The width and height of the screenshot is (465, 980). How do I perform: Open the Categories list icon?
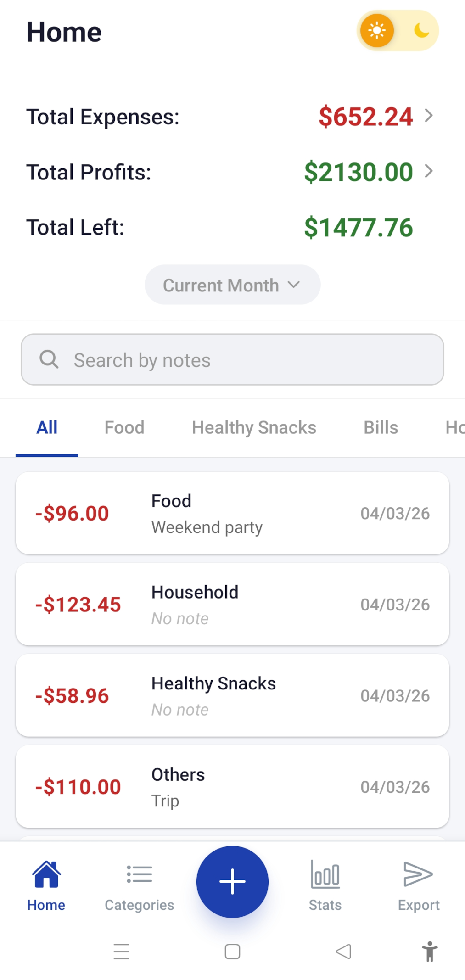pyautogui.click(x=139, y=875)
